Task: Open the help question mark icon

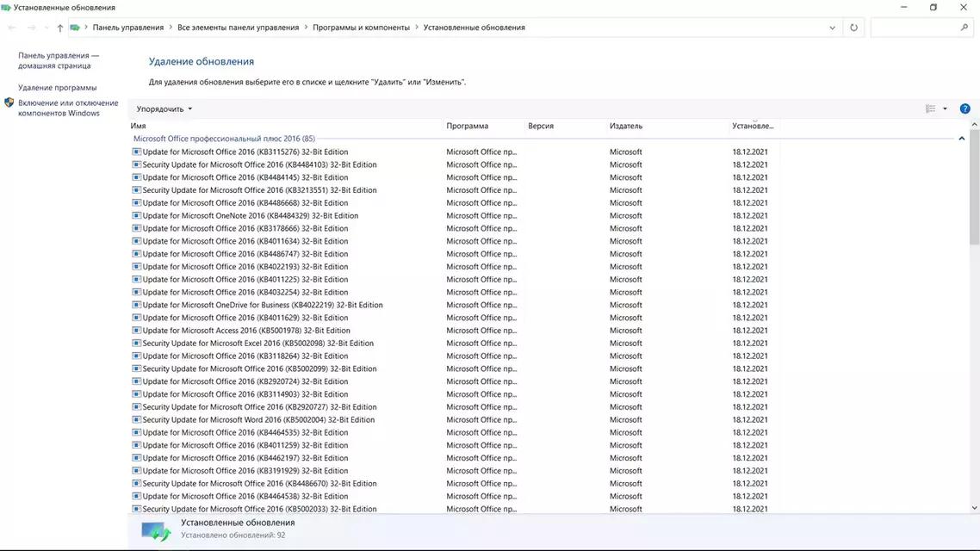Action: (x=965, y=108)
